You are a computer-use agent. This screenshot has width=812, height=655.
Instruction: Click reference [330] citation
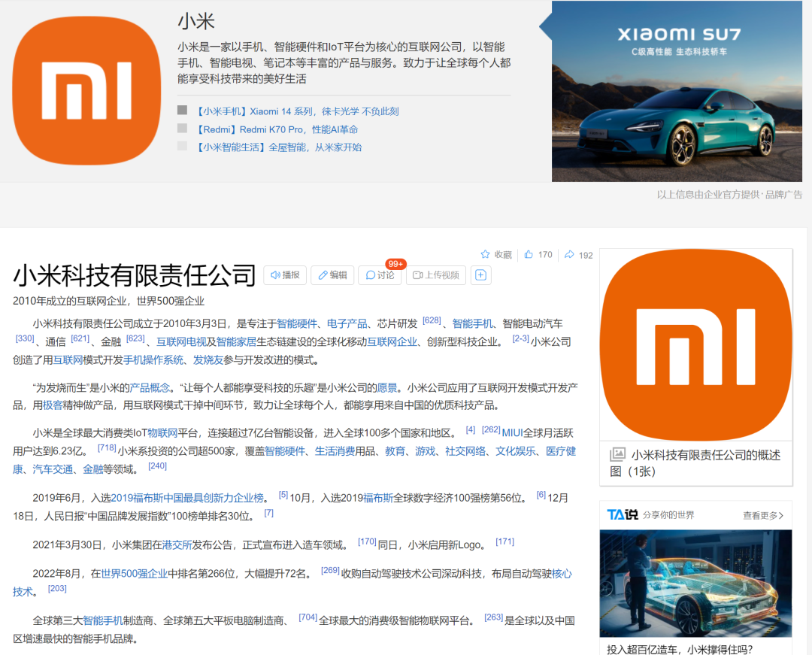coord(25,338)
